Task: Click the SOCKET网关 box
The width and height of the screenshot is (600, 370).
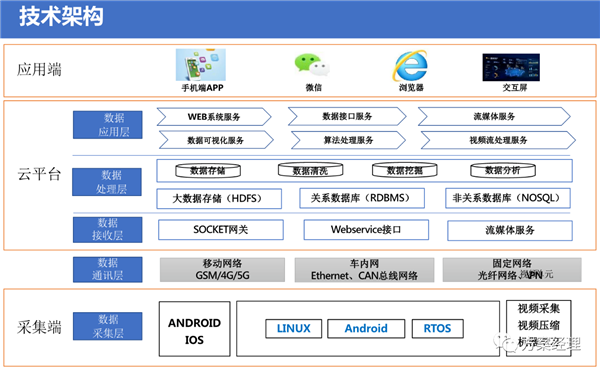Action: 221,230
